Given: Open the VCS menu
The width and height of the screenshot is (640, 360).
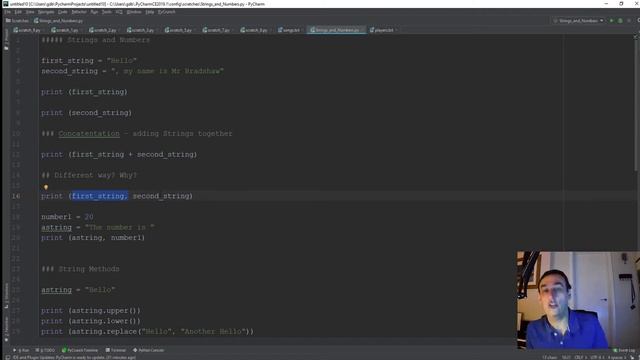Looking at the screenshot, I should pyautogui.click(x=119, y=12).
